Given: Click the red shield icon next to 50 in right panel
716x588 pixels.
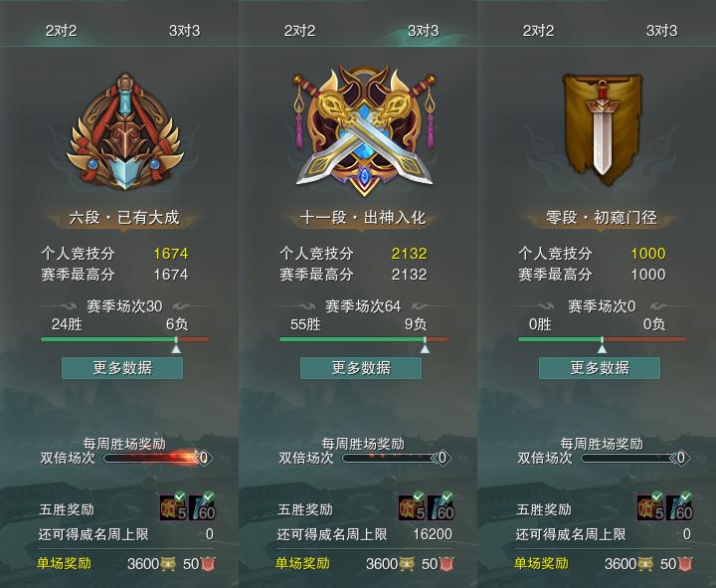Looking at the screenshot, I should [x=685, y=564].
